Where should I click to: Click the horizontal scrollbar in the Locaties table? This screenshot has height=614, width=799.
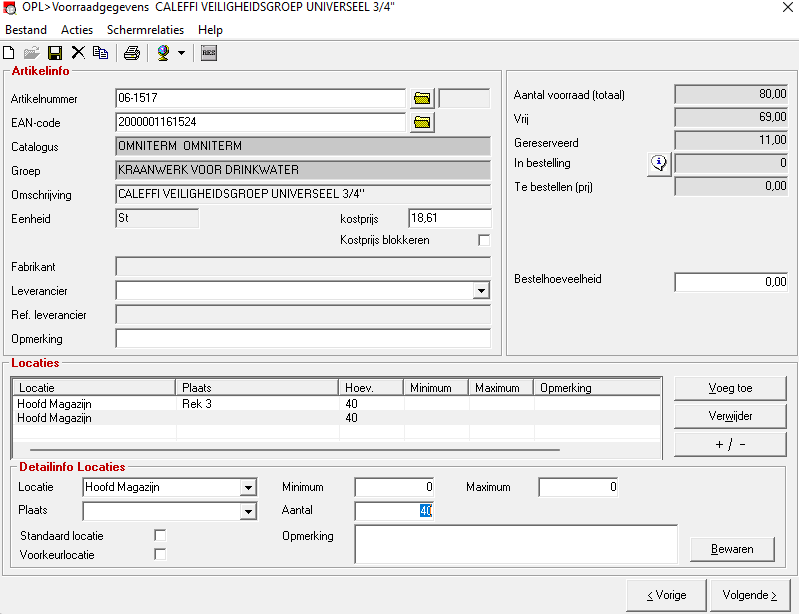(295, 450)
